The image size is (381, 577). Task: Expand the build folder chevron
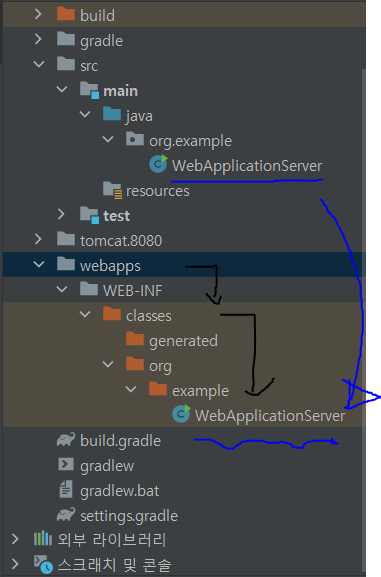(38, 14)
